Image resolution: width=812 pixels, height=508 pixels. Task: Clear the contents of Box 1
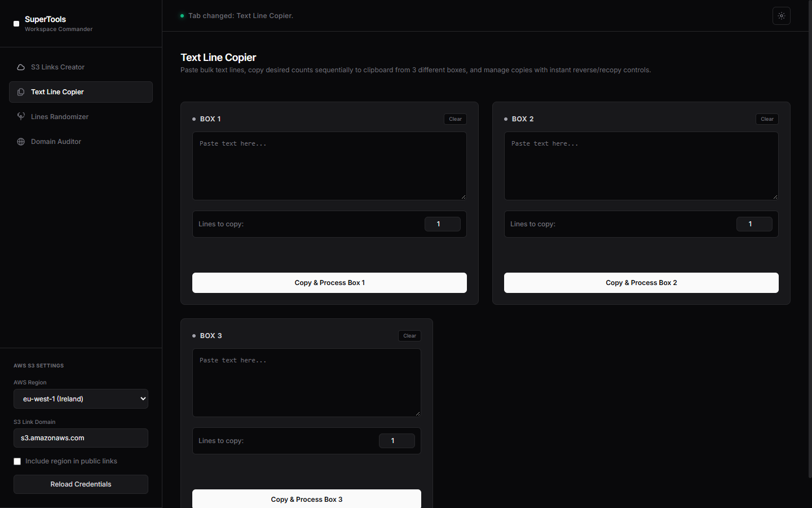[x=456, y=119]
